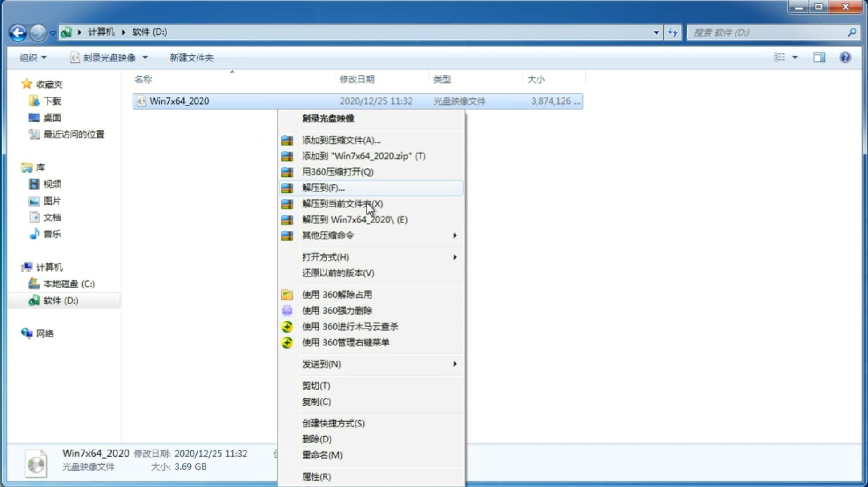Click 用360压缩打开 360zip icon

click(287, 172)
